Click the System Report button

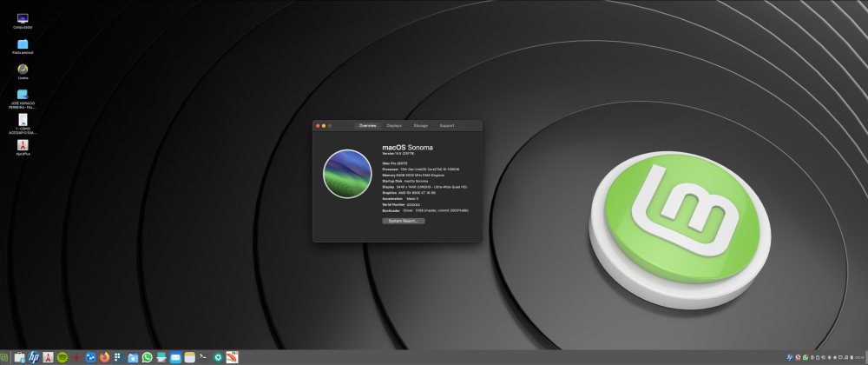[x=403, y=221]
